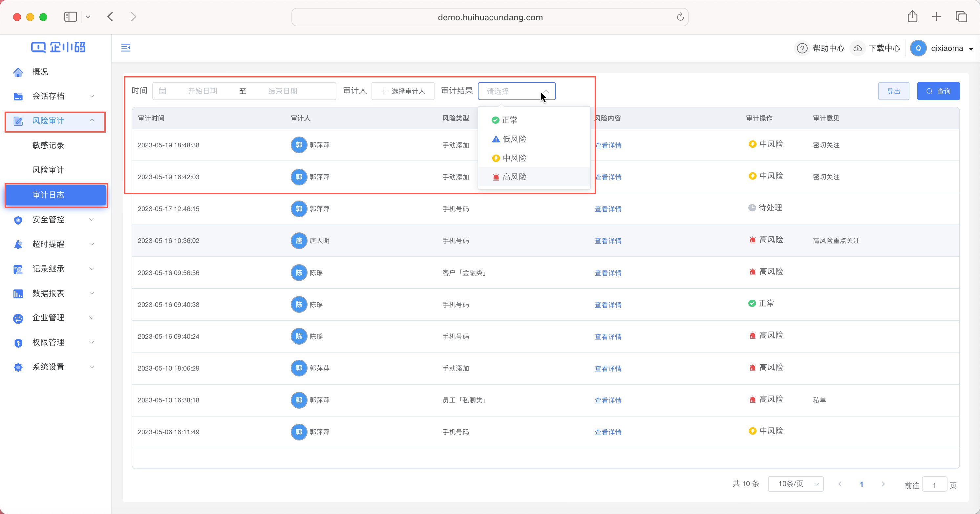Open the 帮助中心 question mark icon

pos(802,48)
